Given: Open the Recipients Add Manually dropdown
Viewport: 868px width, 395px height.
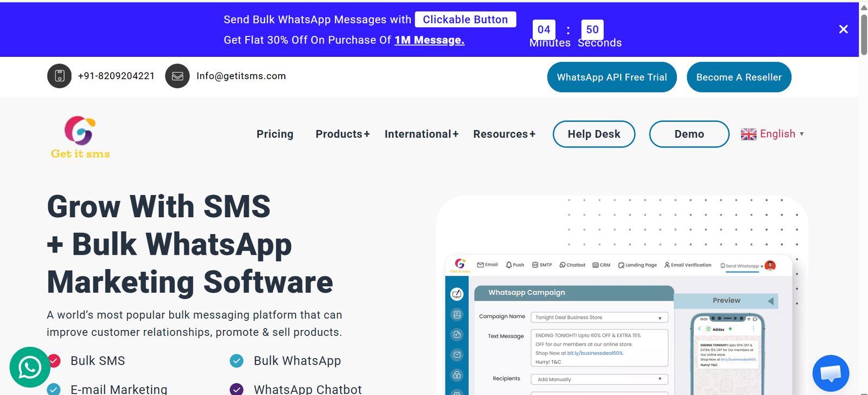Looking at the screenshot, I should [599, 379].
